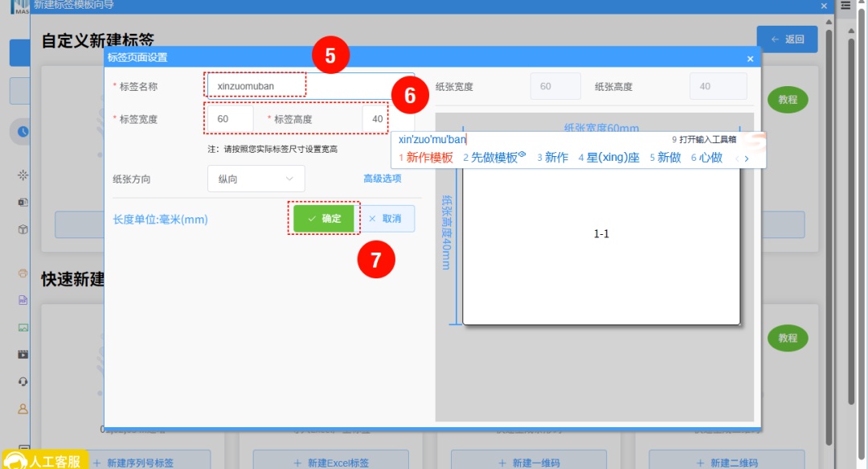Image resolution: width=868 pixels, height=469 pixels.
Task: Close the 标签页面设置 dialog
Action: pos(750,59)
